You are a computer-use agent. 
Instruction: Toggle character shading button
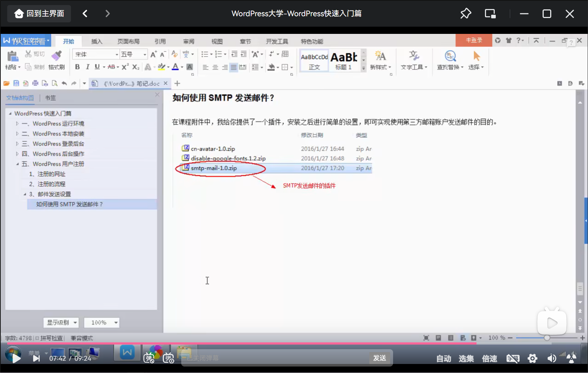click(x=190, y=67)
